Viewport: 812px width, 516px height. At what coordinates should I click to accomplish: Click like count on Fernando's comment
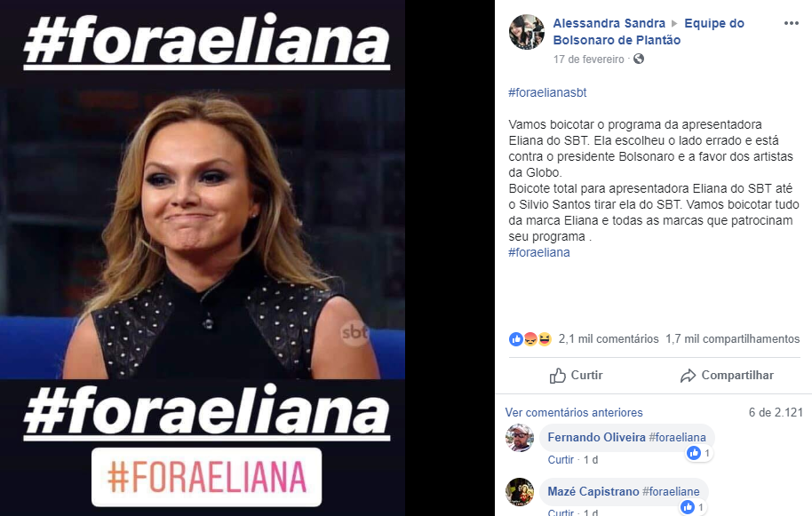coord(700,453)
